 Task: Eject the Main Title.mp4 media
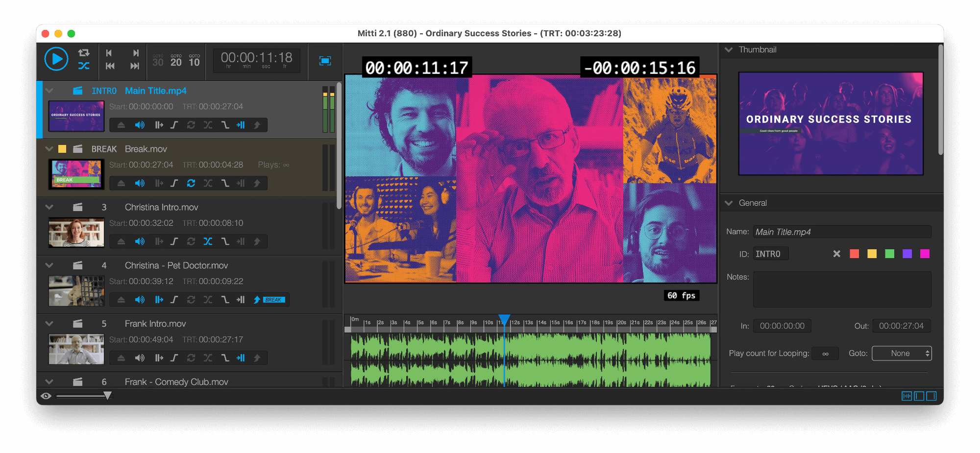(x=121, y=125)
